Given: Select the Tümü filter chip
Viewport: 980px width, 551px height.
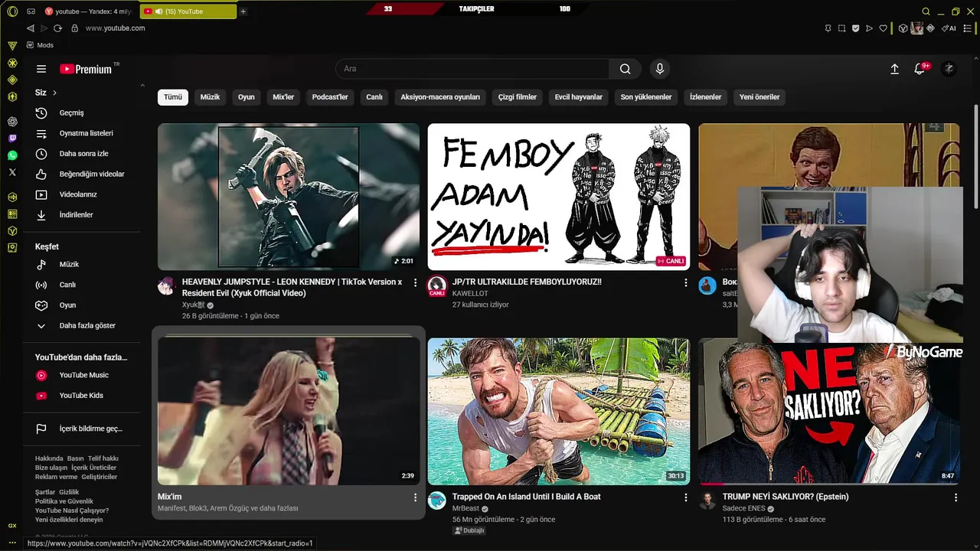Looking at the screenshot, I should point(173,97).
